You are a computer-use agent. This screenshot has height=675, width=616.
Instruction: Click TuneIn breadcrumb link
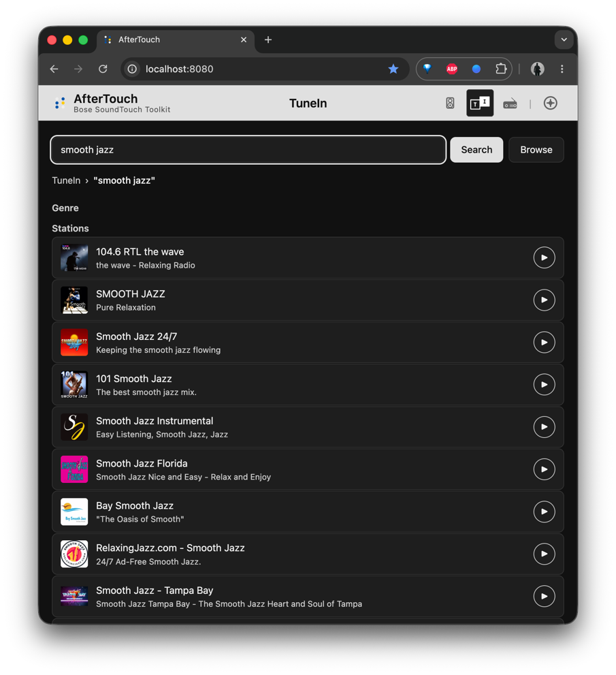(66, 180)
